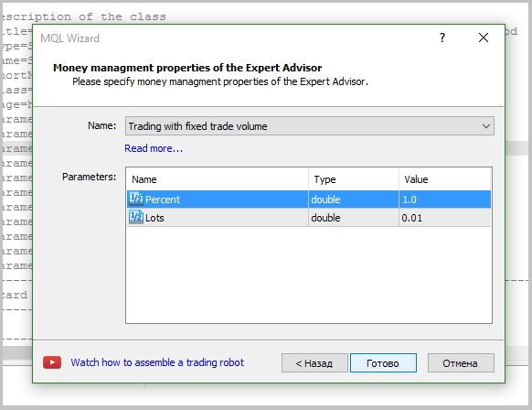Open Watch how to assemble a trading robot link
Screen dimensions: 532x410
[157, 362]
